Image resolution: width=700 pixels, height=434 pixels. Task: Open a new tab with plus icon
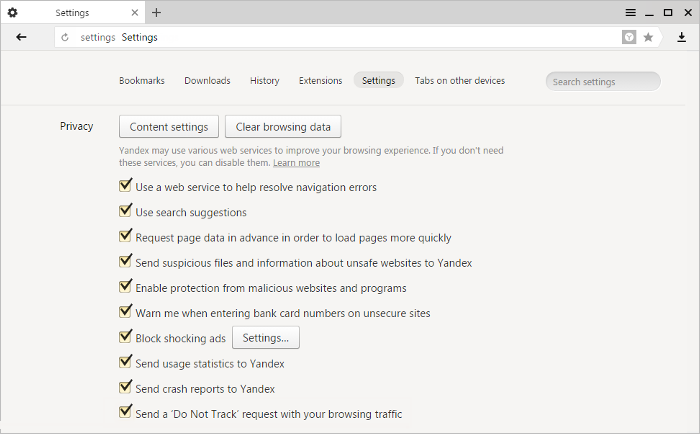coord(156,13)
